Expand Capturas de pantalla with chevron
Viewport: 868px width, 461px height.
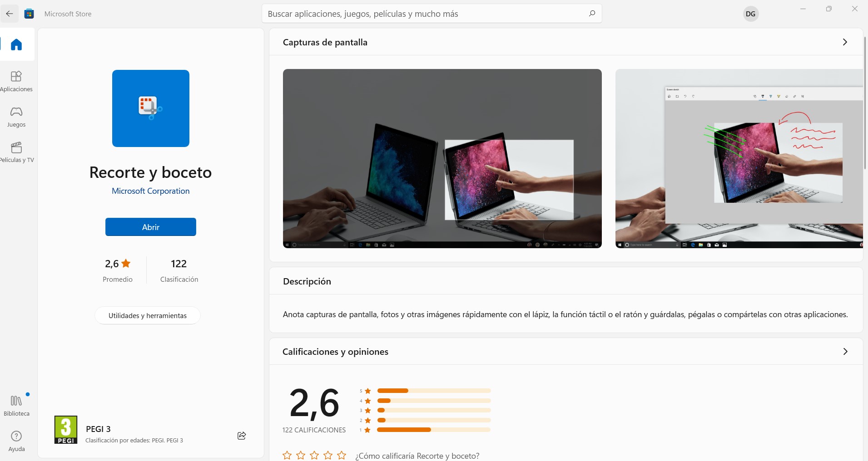[x=845, y=42]
